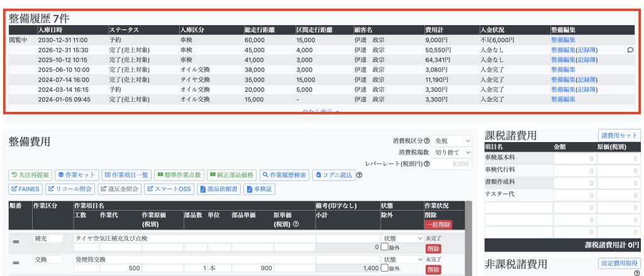Viewport: 644px width, 276px height.
Task: Check 除外 for 発煙筒交換 row
Action: 385,268
